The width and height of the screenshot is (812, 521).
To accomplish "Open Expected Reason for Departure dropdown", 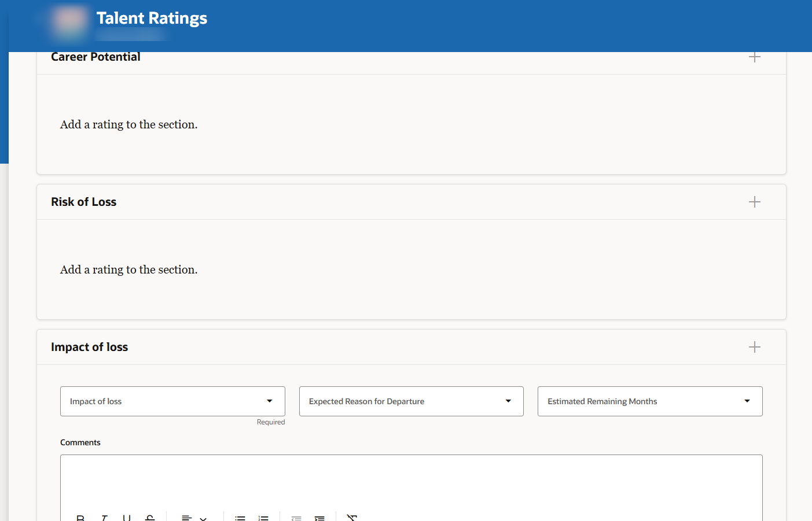I will [x=411, y=401].
